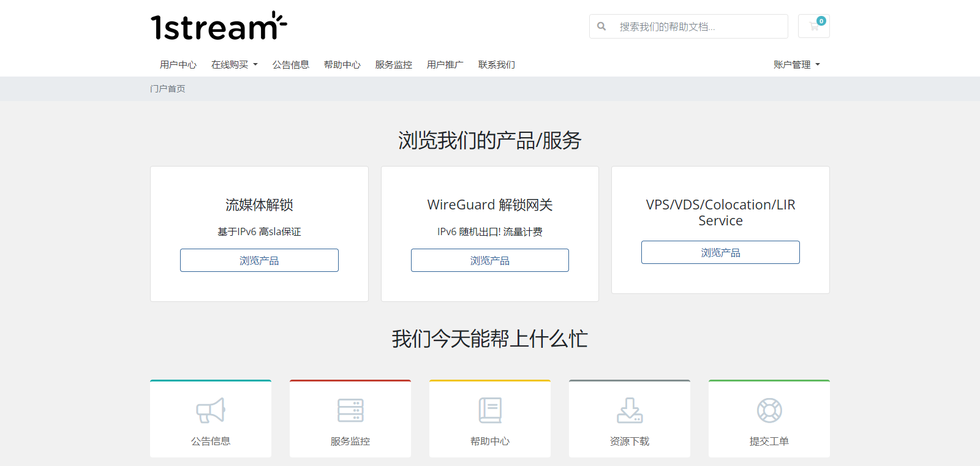Click the 帮助中心 card label
980x466 pixels.
pyautogui.click(x=490, y=441)
